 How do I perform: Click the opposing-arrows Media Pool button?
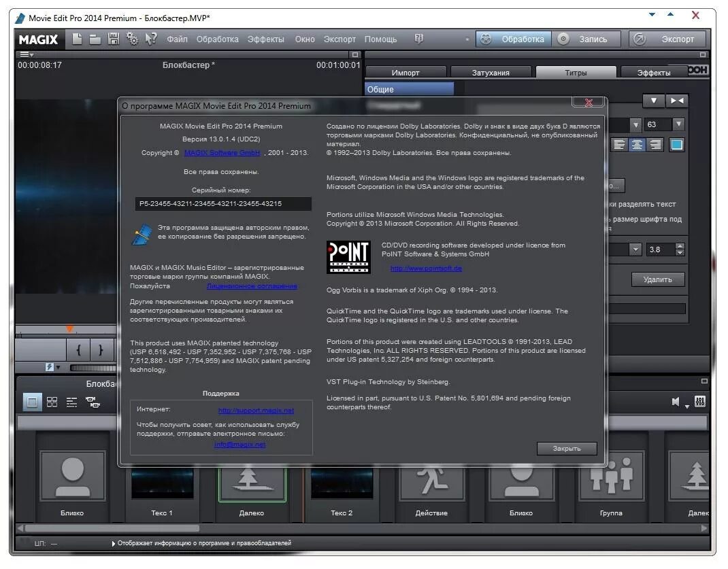pos(676,101)
